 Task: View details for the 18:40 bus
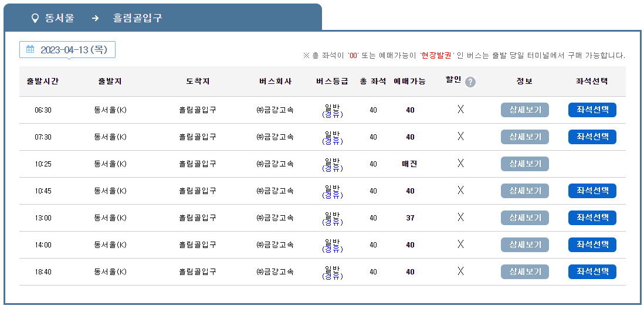[524, 271]
